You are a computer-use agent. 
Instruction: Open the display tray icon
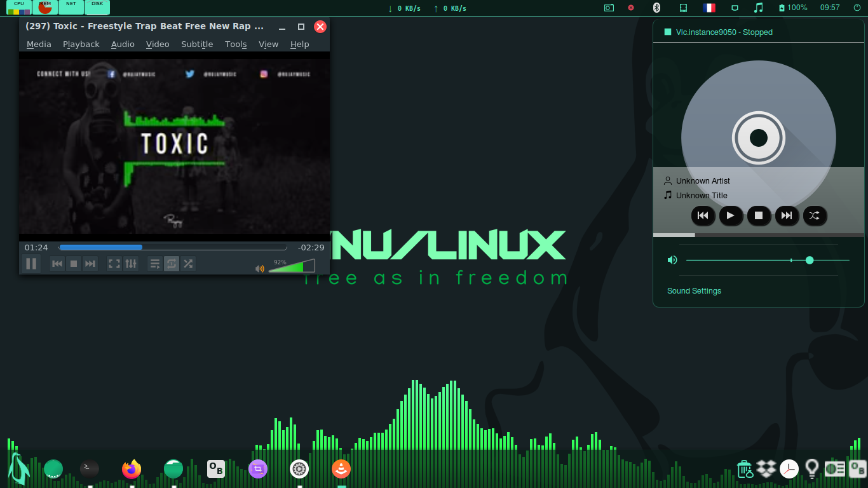(735, 8)
